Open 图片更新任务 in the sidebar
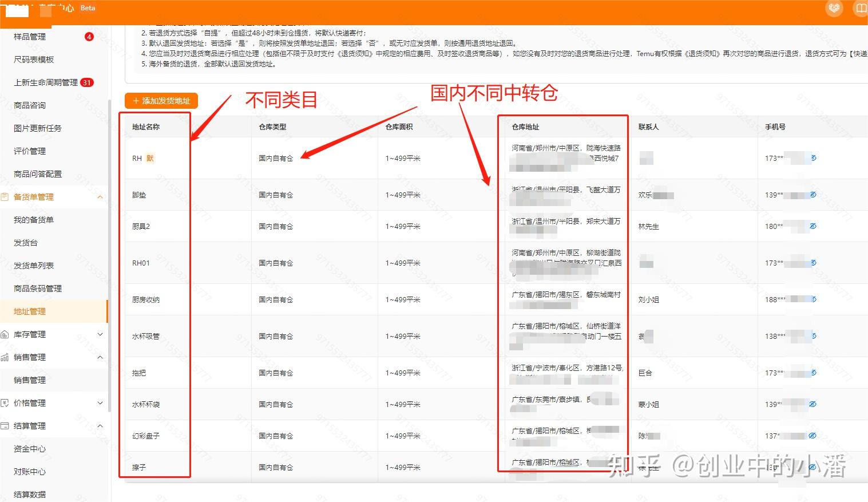 click(x=38, y=128)
